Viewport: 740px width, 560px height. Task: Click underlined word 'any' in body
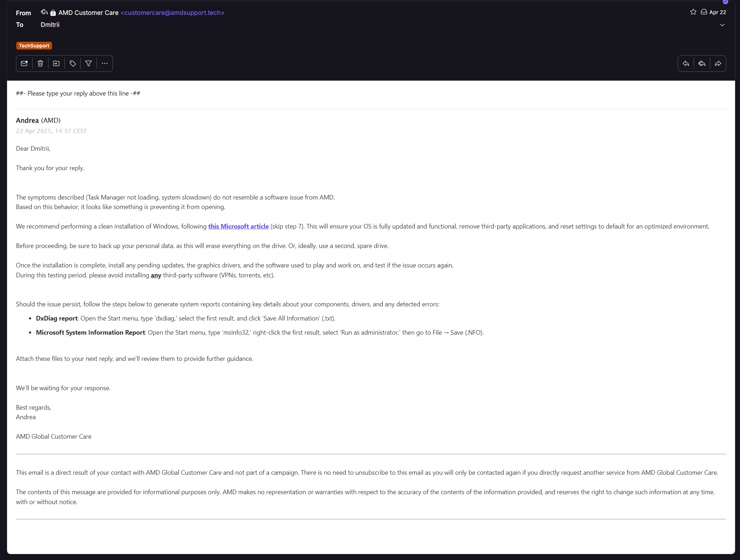click(x=156, y=275)
